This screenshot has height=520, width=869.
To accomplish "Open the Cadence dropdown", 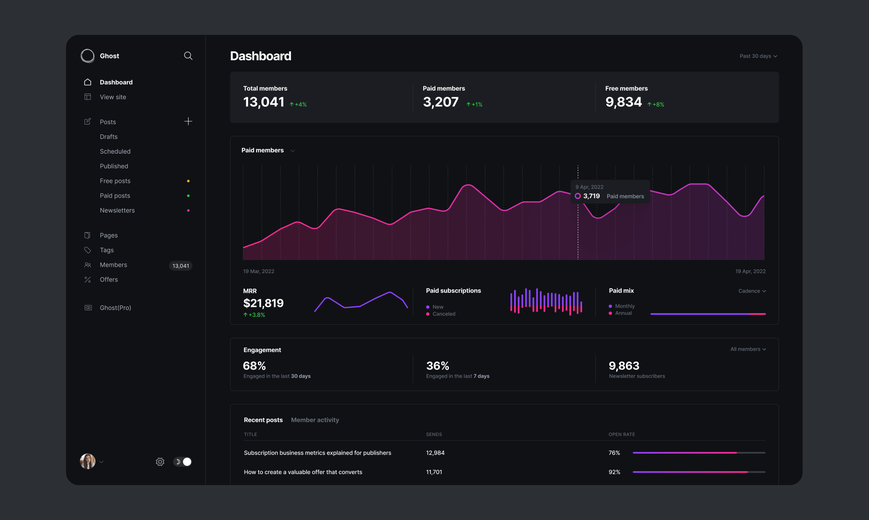I will pos(752,291).
